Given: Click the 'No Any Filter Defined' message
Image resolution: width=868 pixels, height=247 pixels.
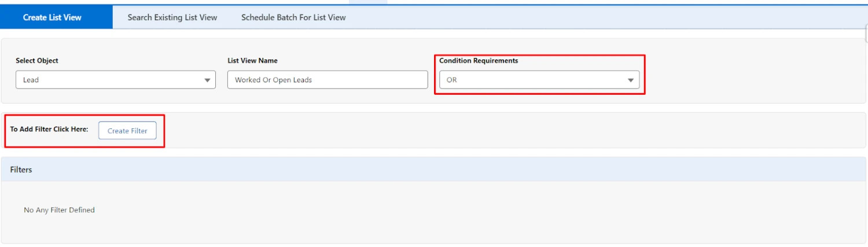Looking at the screenshot, I should 59,210.
